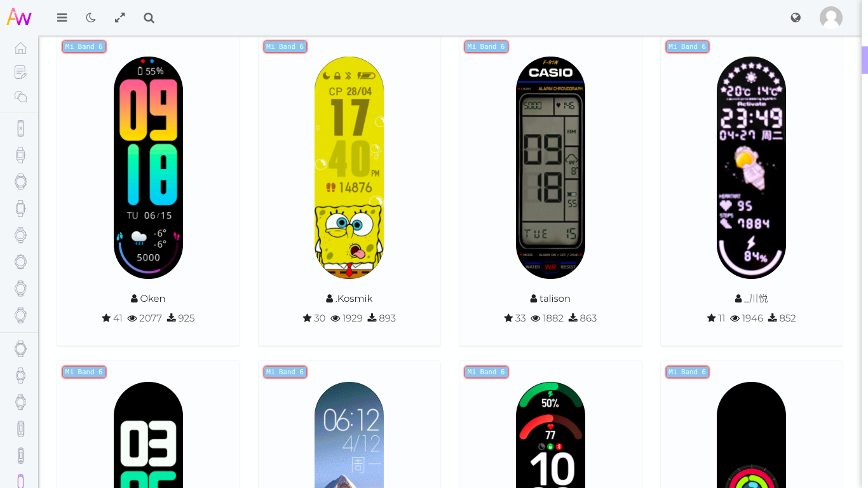Click the author name Oken
Image resolution: width=868 pixels, height=488 pixels.
coord(153,299)
